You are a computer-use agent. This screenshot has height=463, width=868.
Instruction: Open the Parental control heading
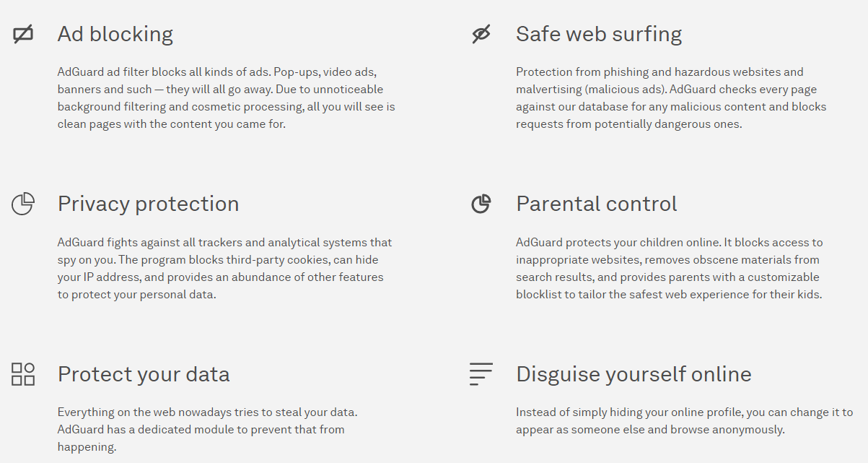click(597, 204)
